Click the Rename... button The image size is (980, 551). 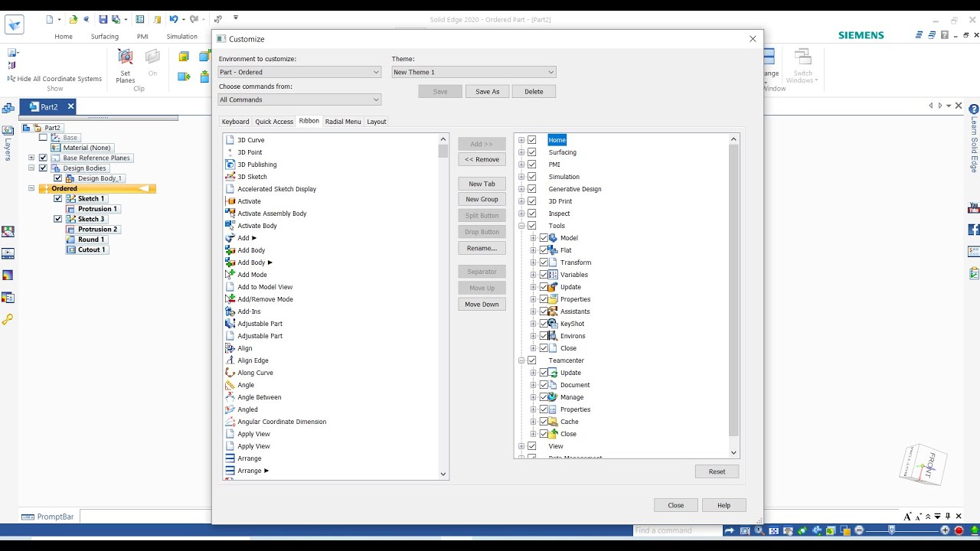tap(482, 249)
